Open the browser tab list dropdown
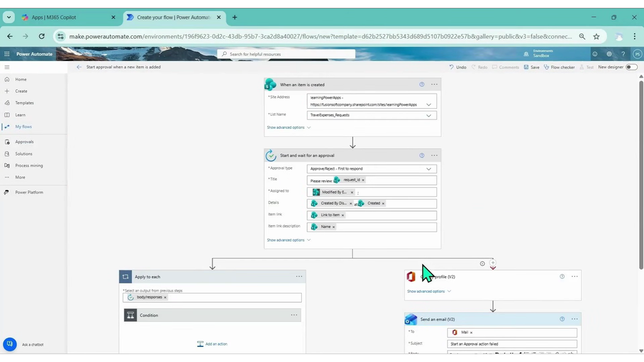This screenshot has width=644, height=362. [9, 17]
